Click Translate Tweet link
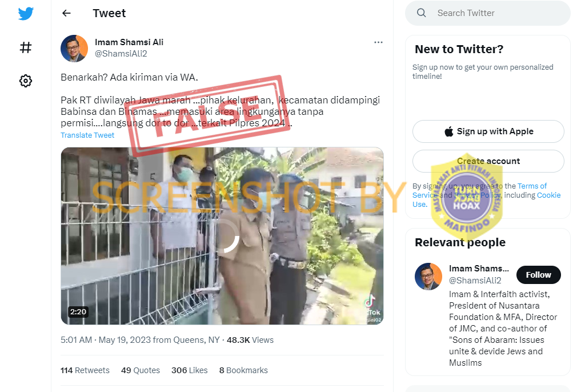The image size is (573, 392). (87, 135)
